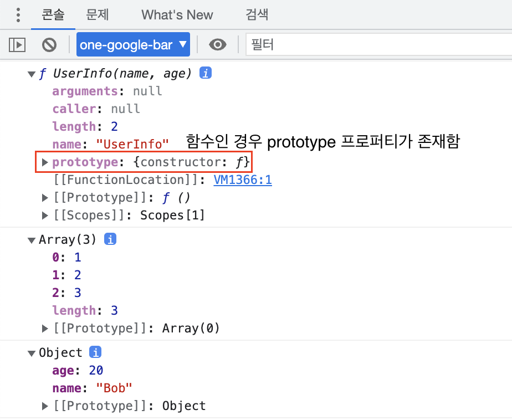Expand the prototype: {constructor: f} property
This screenshot has height=420, width=512.
click(x=45, y=162)
